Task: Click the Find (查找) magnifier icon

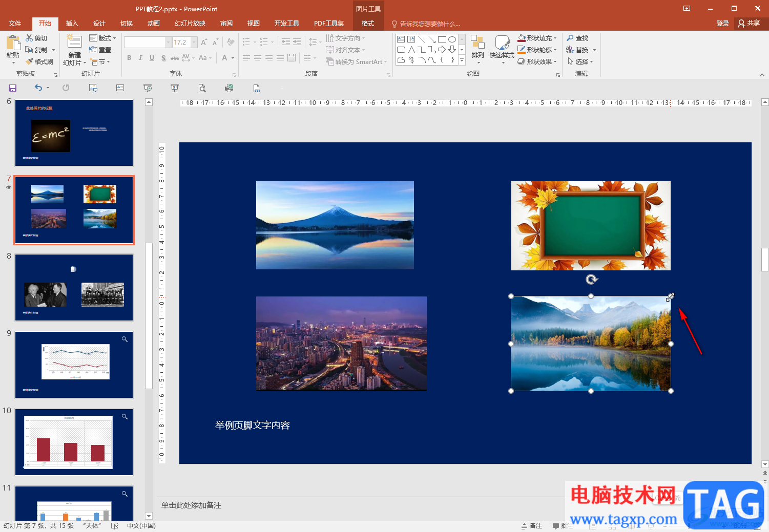Action: tap(570, 38)
